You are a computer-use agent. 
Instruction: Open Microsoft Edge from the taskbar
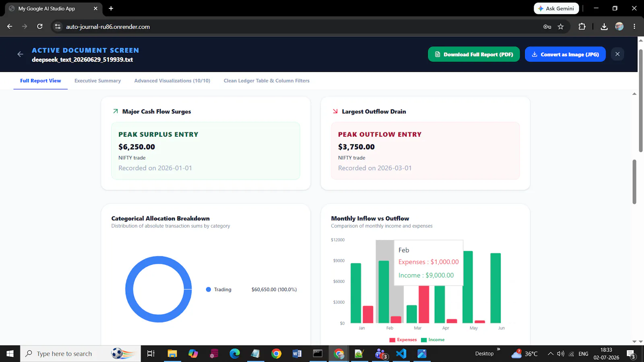(235, 354)
